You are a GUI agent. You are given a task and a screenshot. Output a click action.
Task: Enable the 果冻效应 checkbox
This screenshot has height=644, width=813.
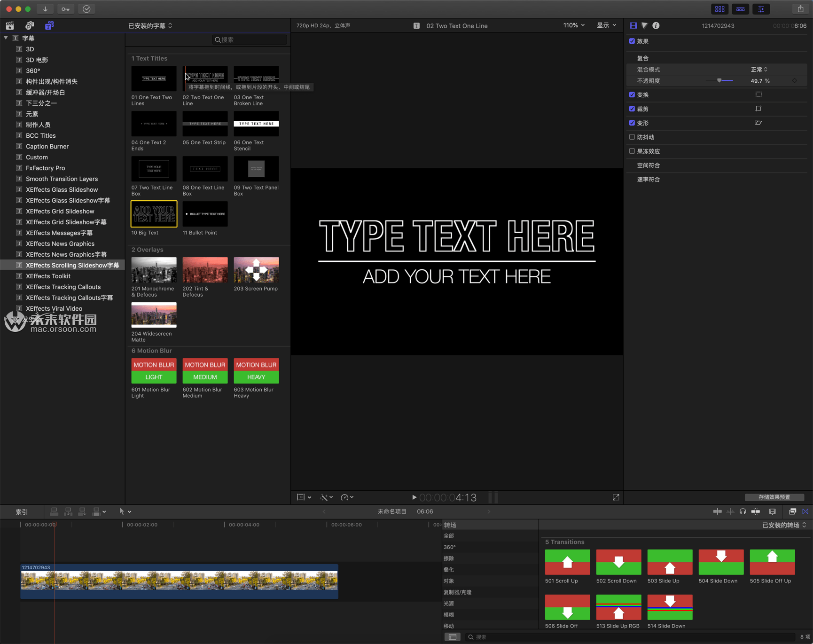point(632,151)
